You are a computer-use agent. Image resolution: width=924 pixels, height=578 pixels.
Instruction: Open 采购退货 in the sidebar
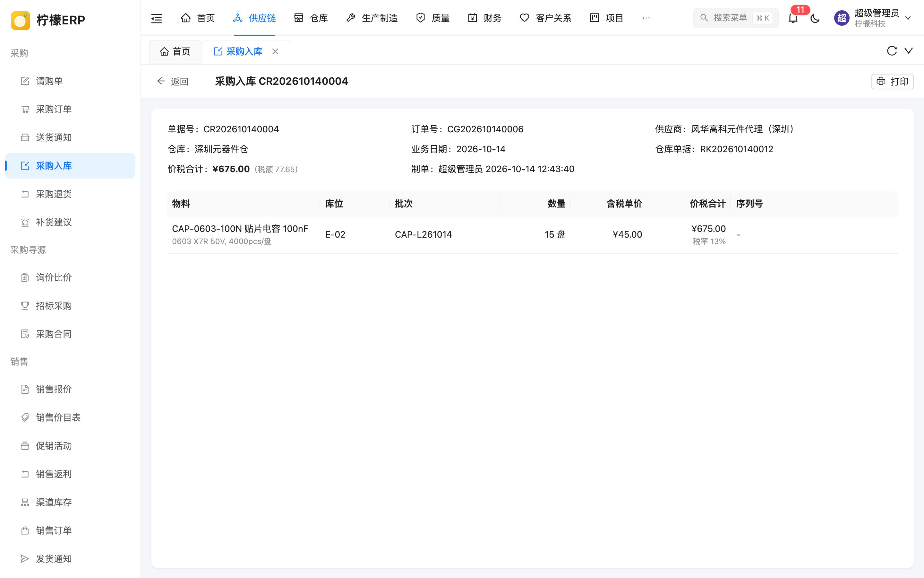click(x=70, y=194)
